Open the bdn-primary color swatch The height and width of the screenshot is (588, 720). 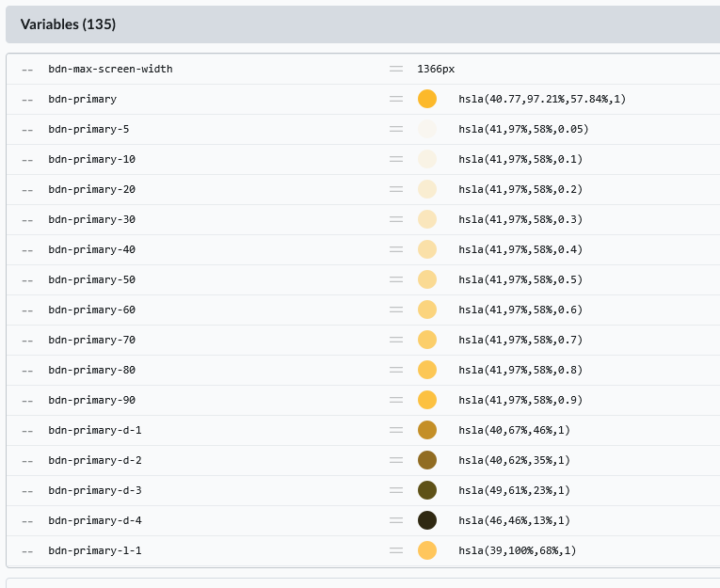pyautogui.click(x=427, y=99)
